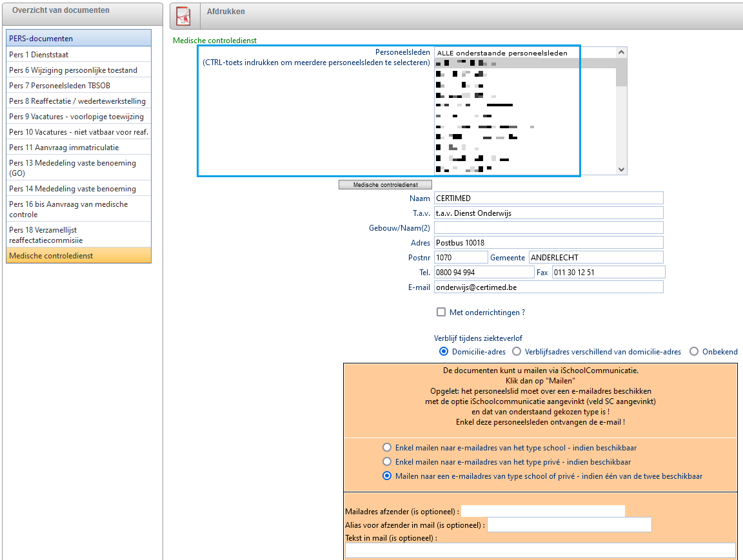The image size is (743, 560).
Task: Enable 'Met onderrichtingen ?' checkbox
Action: click(441, 312)
